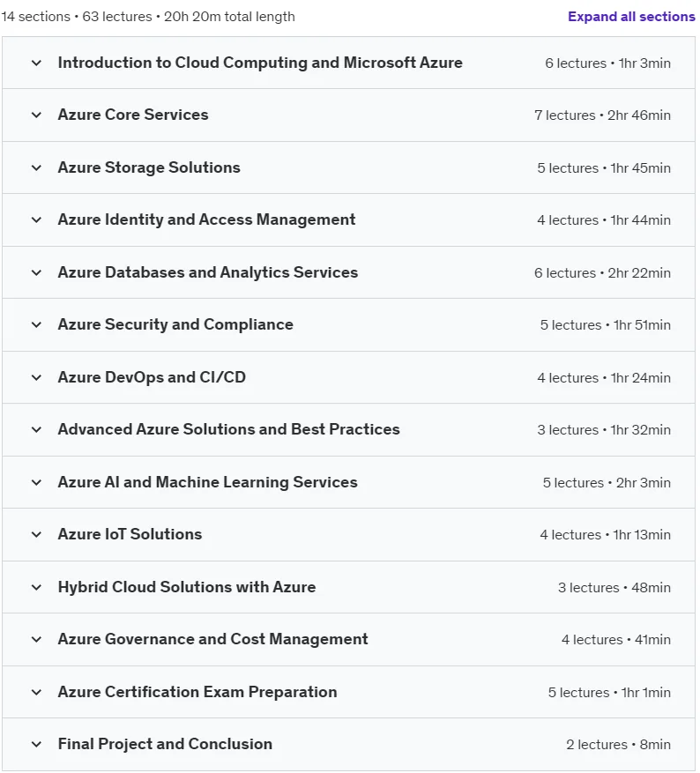700x773 pixels.
Task: Open the Final Project and Conclusion title
Action: (x=165, y=744)
